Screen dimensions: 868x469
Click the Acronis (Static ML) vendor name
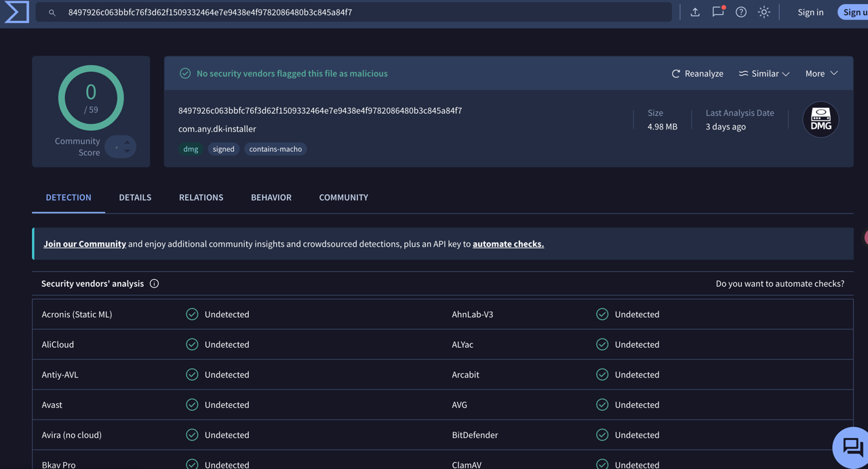coord(77,314)
